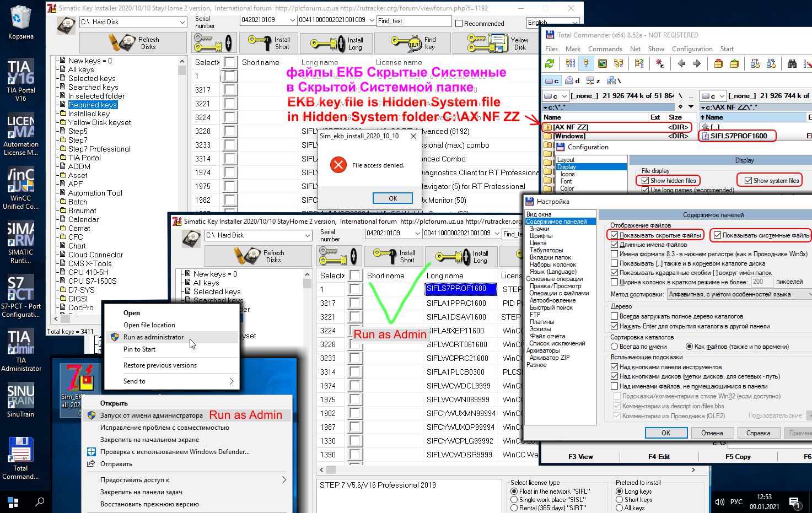Open the SinuTrain desktop shortcut
Image resolution: width=812 pixels, height=513 pixels.
(x=20, y=400)
